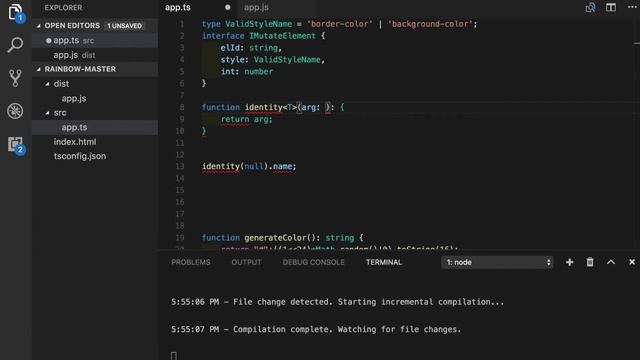Collapse the OPEN EDITORS section
The height and width of the screenshot is (360, 640).
tap(39, 26)
